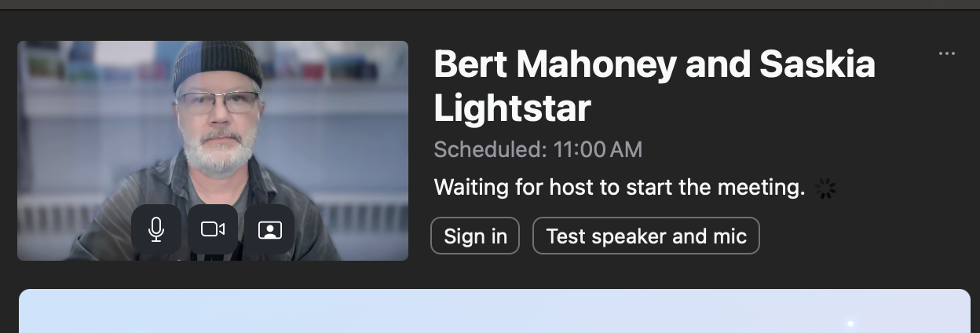Viewport: 980px width, 333px height.
Task: Click the self-view video preview thumbnail
Action: coord(213,150)
